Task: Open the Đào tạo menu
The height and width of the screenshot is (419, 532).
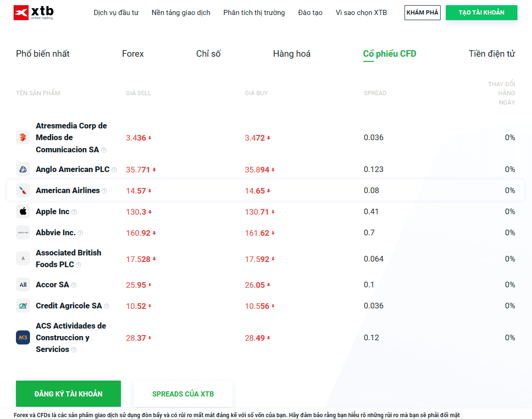Action: [310, 13]
